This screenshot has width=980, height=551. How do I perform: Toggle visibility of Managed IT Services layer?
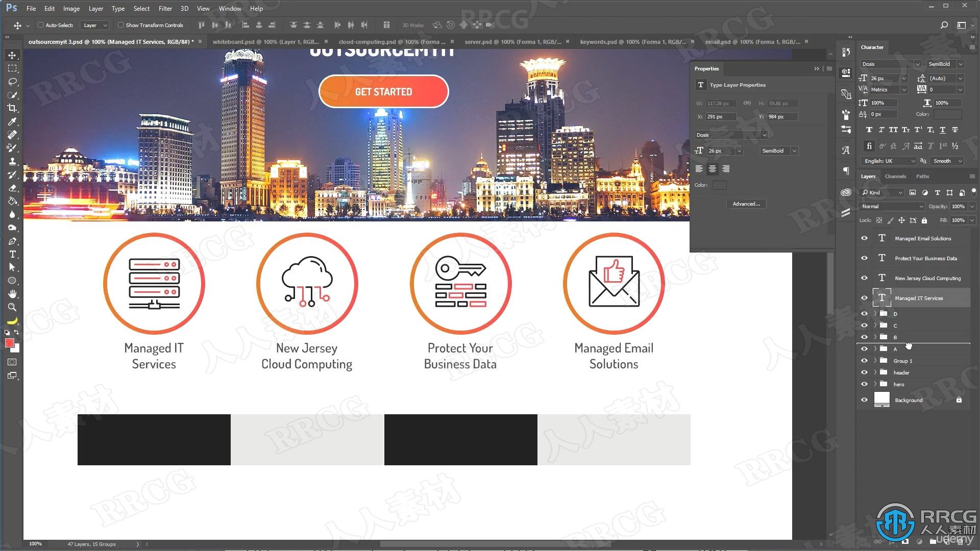pyautogui.click(x=864, y=298)
